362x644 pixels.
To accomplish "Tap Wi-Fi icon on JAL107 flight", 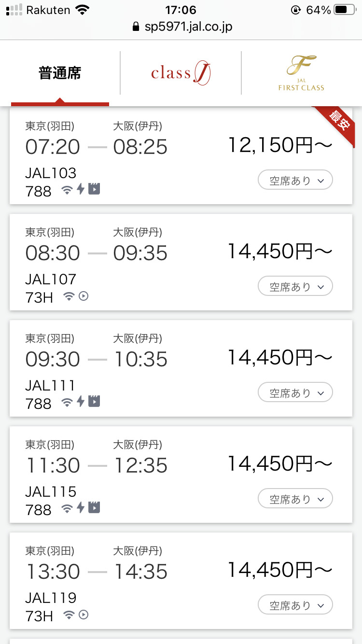I will tap(69, 296).
